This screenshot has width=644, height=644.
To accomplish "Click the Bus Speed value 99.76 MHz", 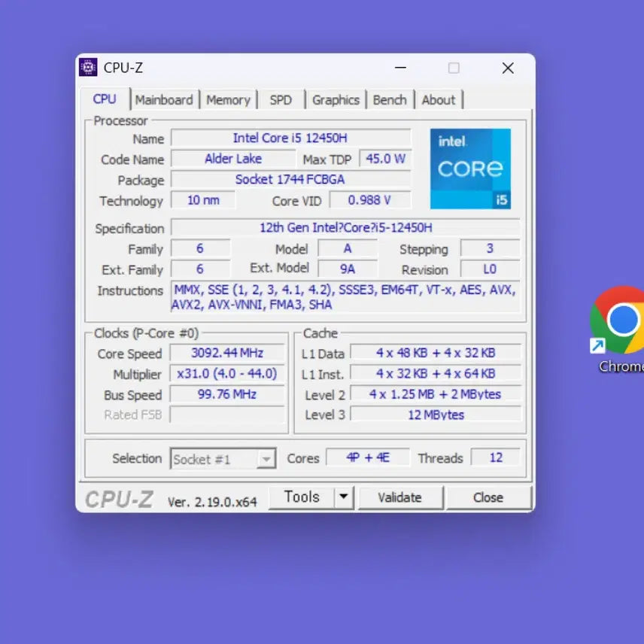I will point(227,394).
